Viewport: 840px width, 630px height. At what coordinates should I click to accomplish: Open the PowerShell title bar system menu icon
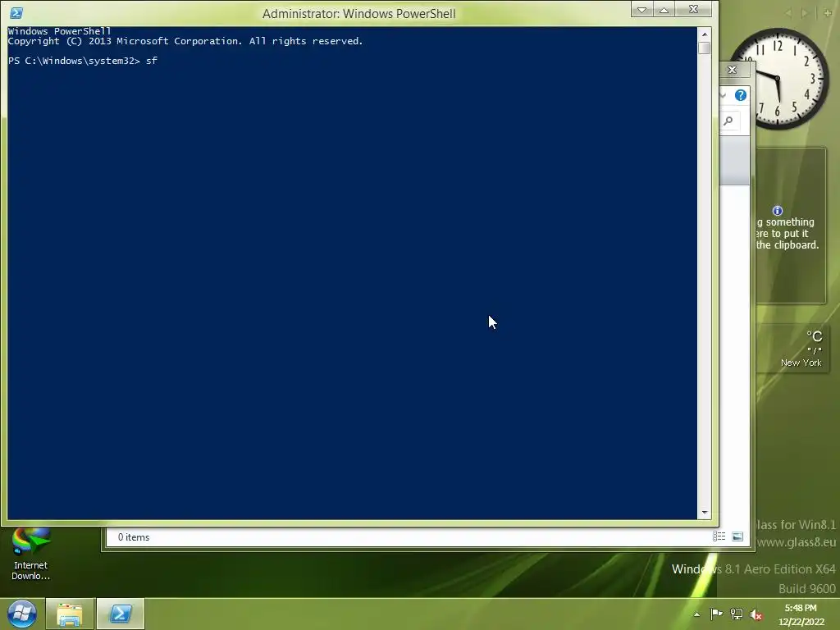pos(16,13)
